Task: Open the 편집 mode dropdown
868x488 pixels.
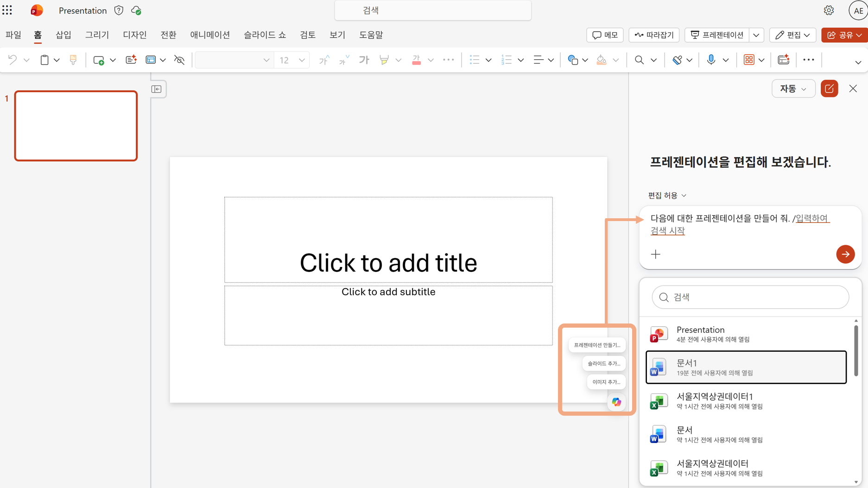Action: [x=792, y=35]
